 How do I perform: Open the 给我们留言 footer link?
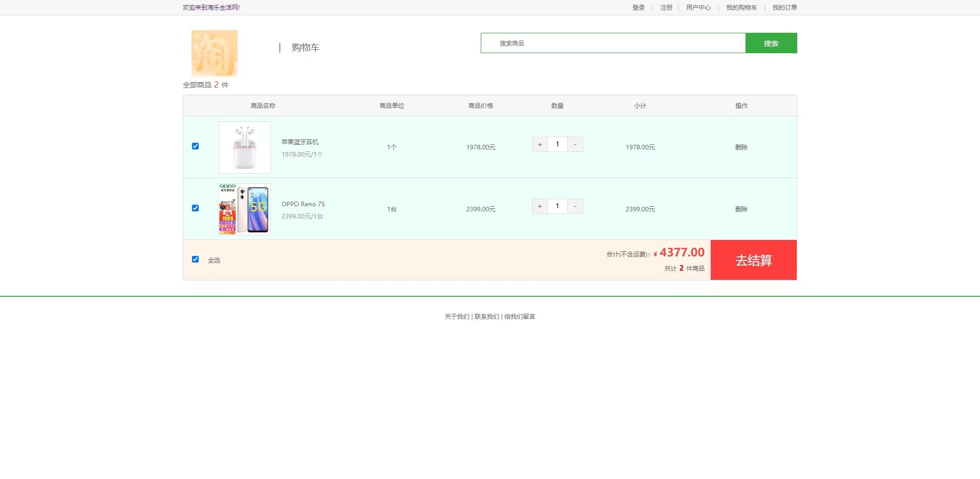coord(520,317)
